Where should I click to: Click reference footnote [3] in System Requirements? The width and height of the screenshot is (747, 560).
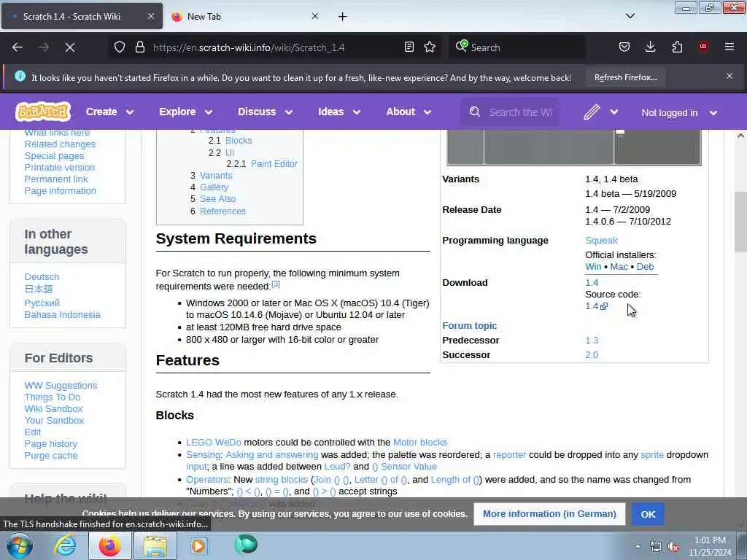(x=275, y=284)
